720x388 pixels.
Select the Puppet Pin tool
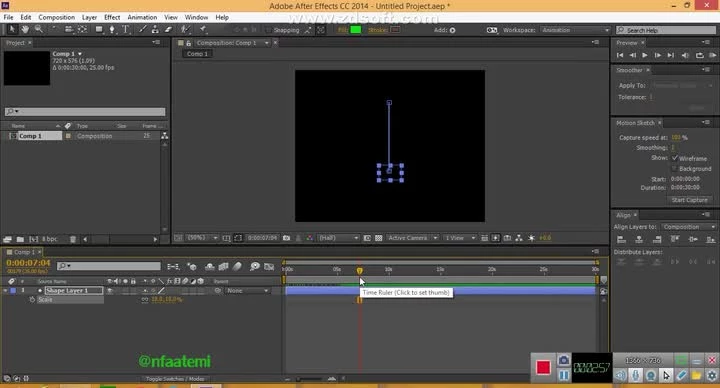click(203, 29)
